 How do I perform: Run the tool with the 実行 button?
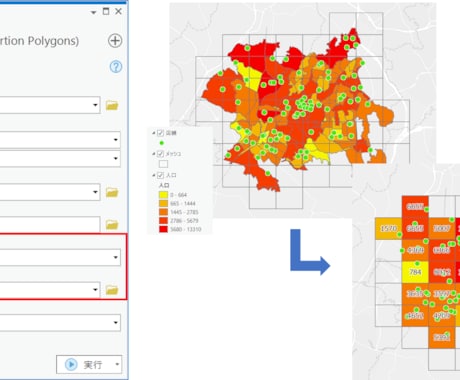89,364
